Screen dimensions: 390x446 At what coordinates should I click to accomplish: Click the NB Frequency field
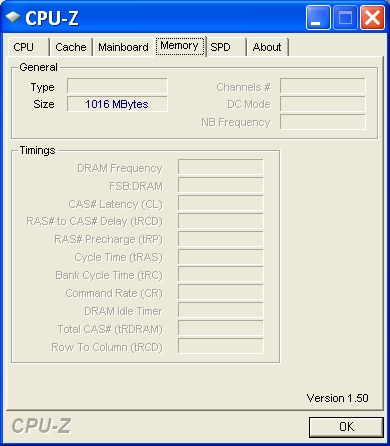coord(323,122)
